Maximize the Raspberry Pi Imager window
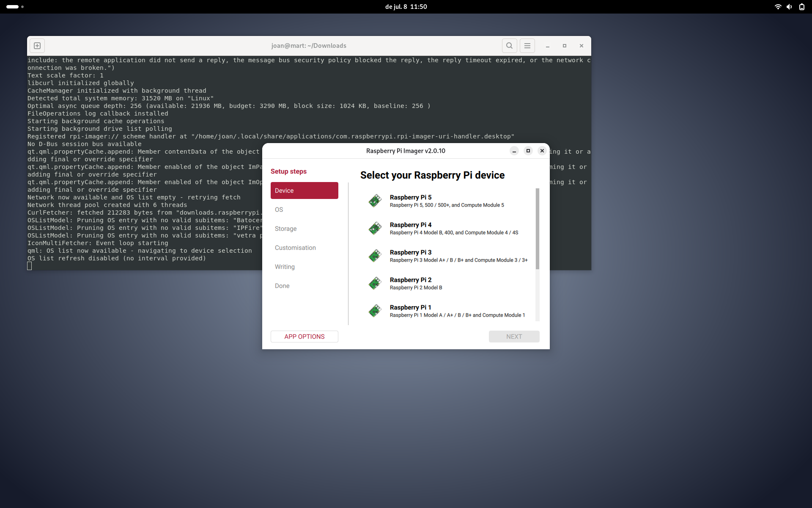 point(528,151)
